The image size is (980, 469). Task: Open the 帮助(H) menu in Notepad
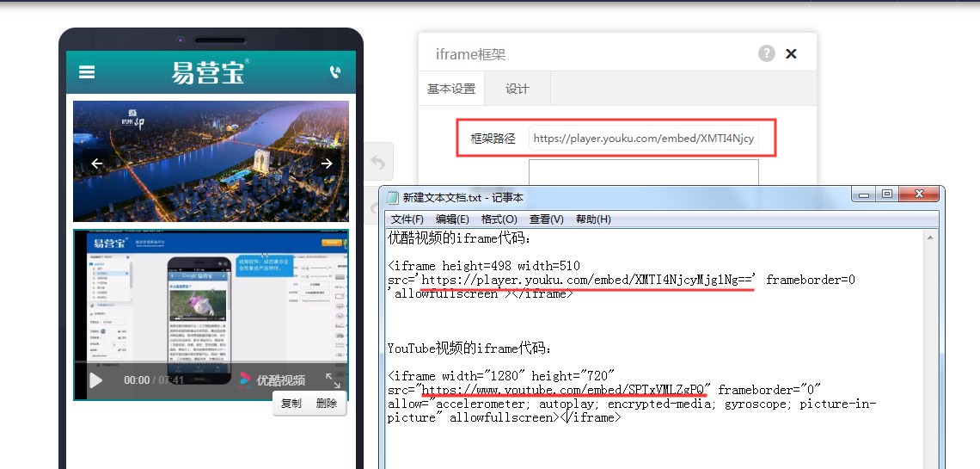[593, 219]
